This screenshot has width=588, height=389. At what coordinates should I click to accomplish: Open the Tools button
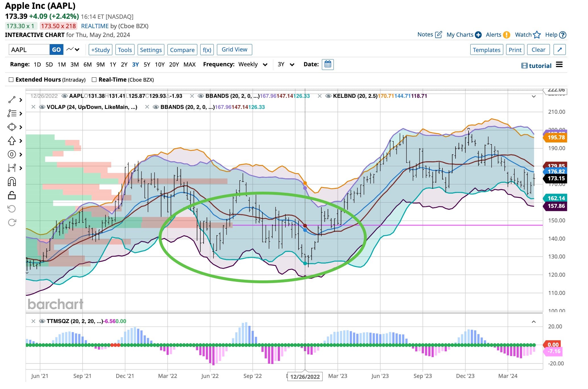(125, 50)
